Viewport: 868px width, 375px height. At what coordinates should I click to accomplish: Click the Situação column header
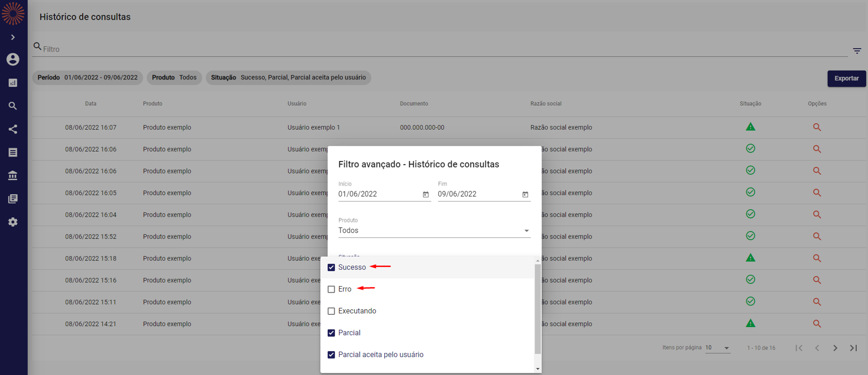(750, 104)
